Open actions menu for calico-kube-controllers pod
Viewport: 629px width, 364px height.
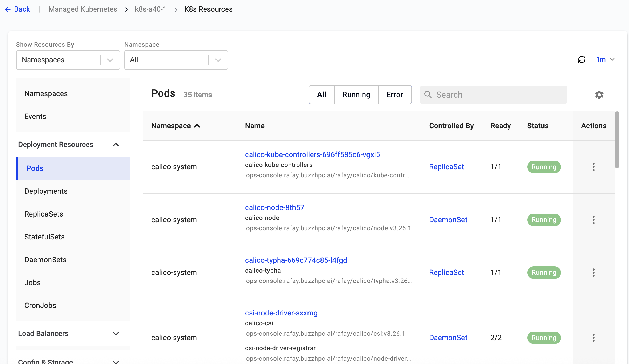click(x=593, y=167)
